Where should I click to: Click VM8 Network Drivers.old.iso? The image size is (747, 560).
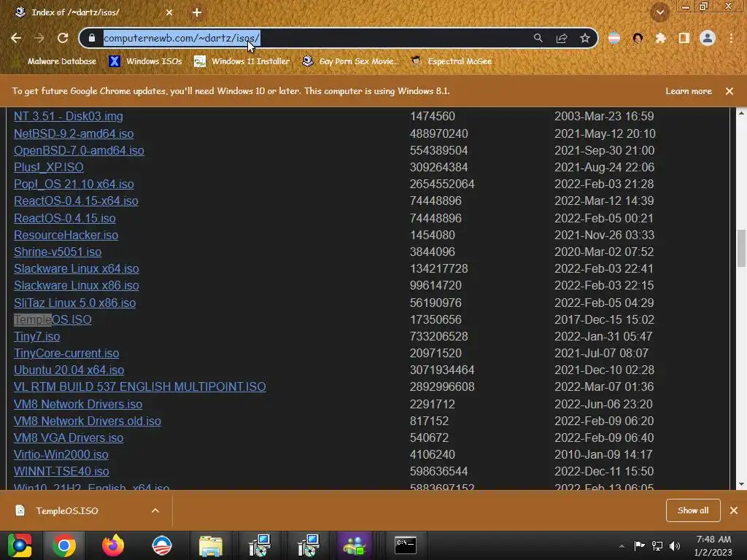coord(88,421)
